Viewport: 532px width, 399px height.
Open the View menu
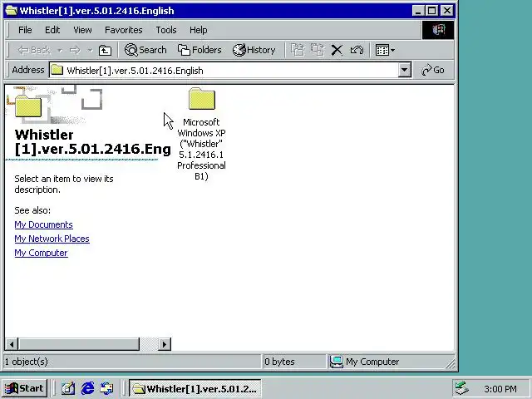[x=82, y=30]
